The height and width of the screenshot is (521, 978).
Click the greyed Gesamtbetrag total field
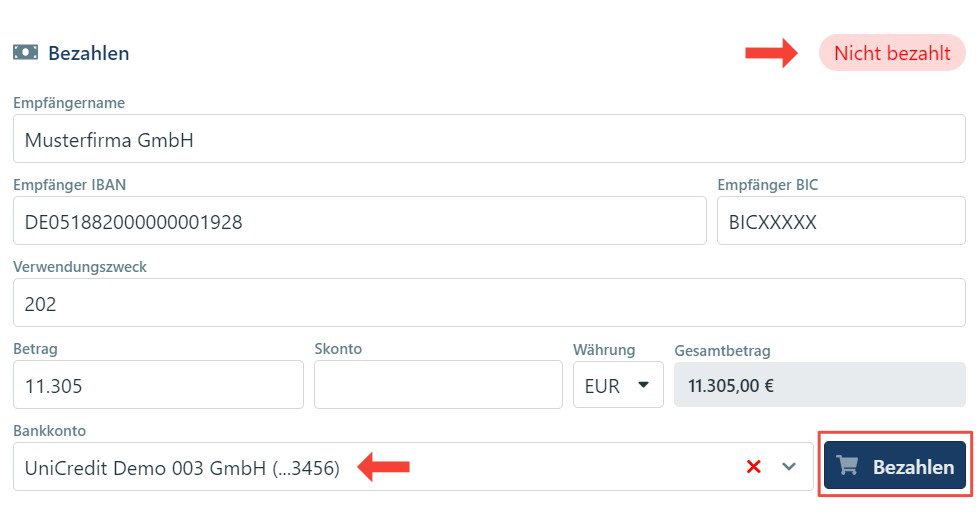[x=820, y=385]
